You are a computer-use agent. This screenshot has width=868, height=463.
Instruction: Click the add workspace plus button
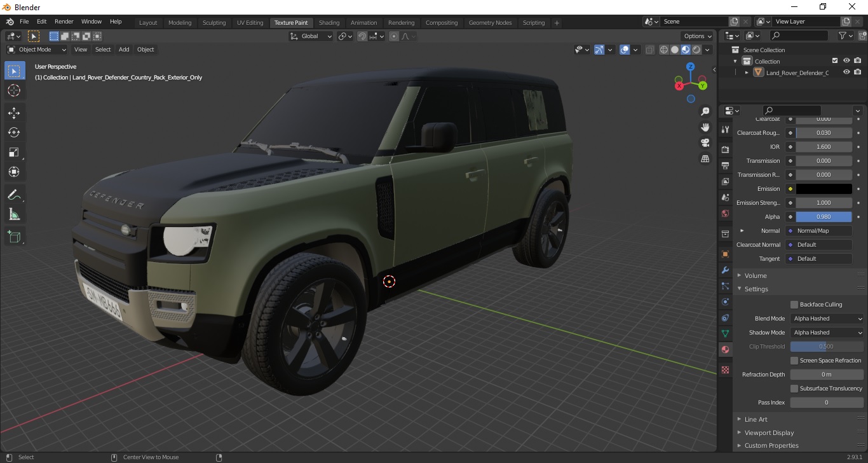(557, 23)
